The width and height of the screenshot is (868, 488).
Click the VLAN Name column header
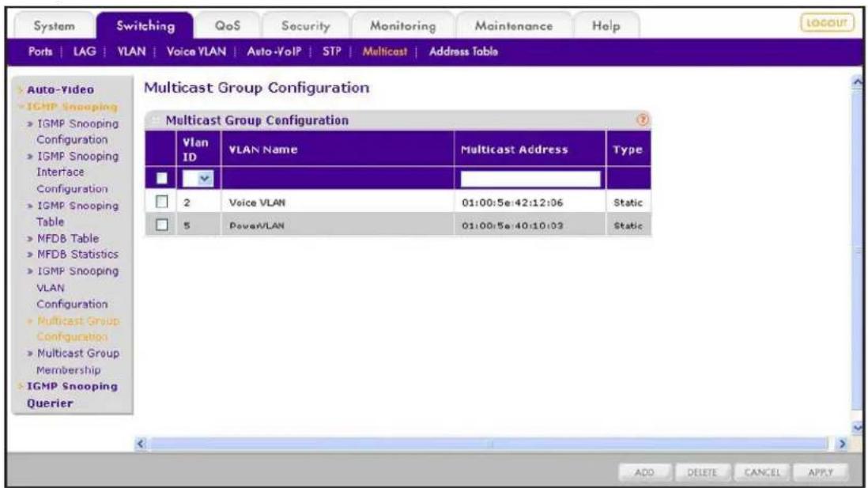[x=337, y=149]
